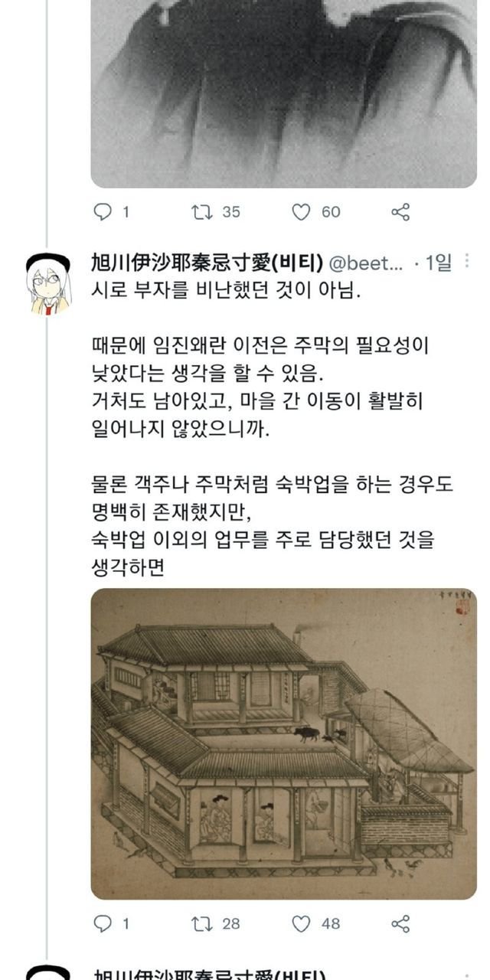Reply to the tweet with 35 retweets
The height and width of the screenshot is (980, 490).
pyautogui.click(x=103, y=212)
